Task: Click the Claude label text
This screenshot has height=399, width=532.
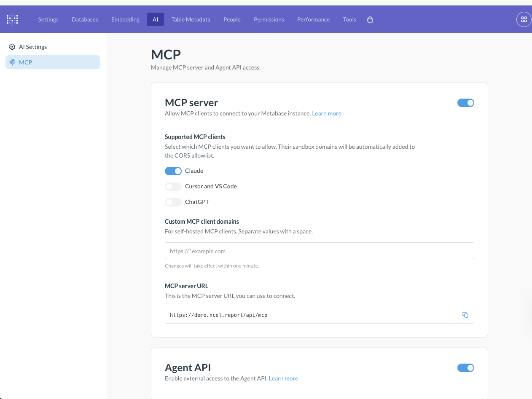Action: (x=194, y=171)
